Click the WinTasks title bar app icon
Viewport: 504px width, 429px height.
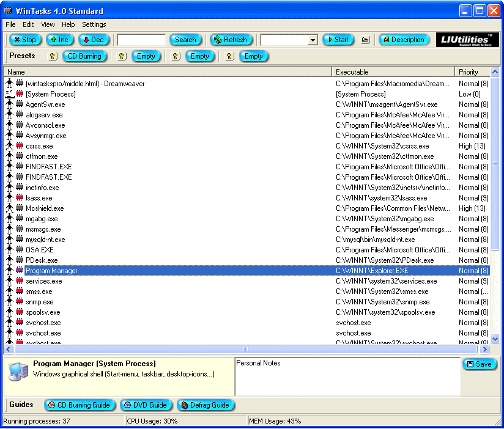point(8,10)
